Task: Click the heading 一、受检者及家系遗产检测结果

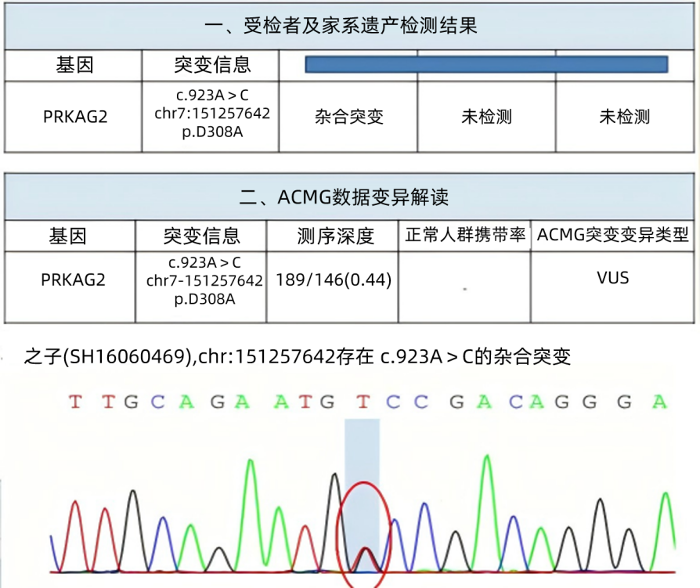Action: tap(341, 26)
